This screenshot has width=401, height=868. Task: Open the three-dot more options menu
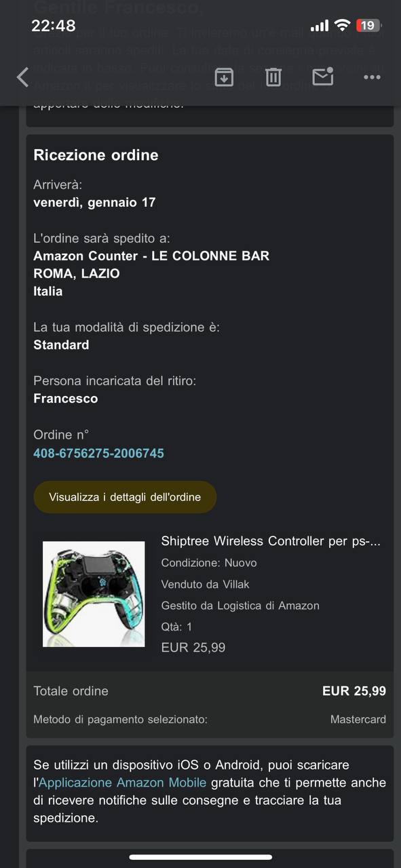pyautogui.click(x=372, y=77)
